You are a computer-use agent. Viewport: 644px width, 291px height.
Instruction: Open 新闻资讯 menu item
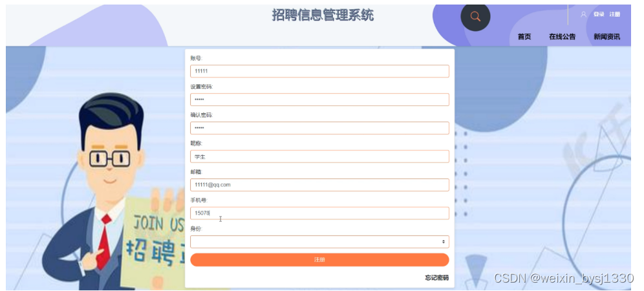pos(606,37)
